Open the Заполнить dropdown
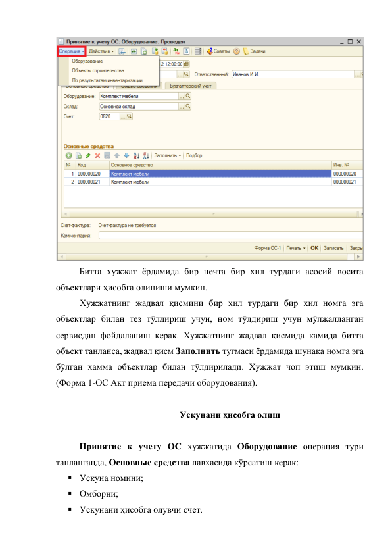Screen dimensions: 392x554 click(x=168, y=155)
